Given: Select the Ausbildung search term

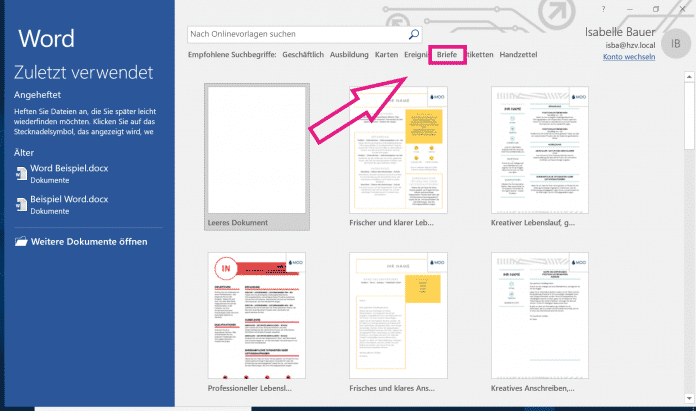Looking at the screenshot, I should pyautogui.click(x=349, y=55).
